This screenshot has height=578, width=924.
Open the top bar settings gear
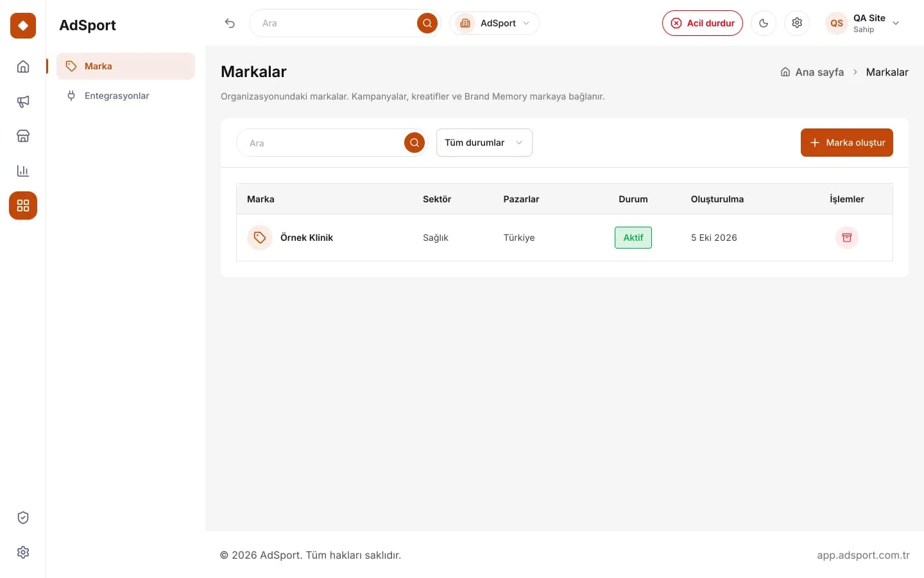coord(797,23)
